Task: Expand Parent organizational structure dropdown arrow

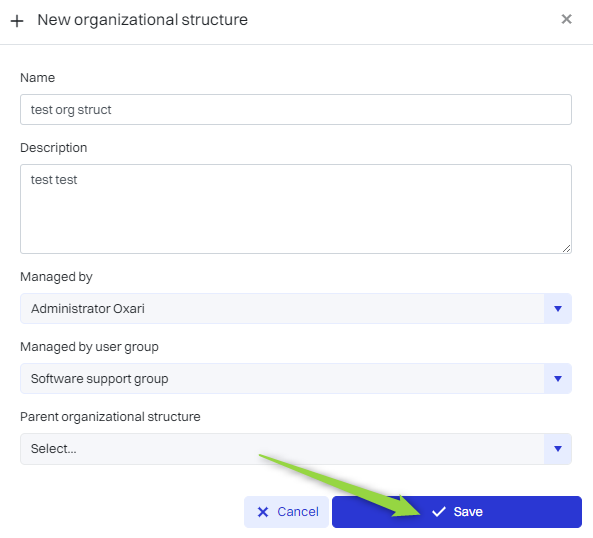Action: [x=557, y=449]
